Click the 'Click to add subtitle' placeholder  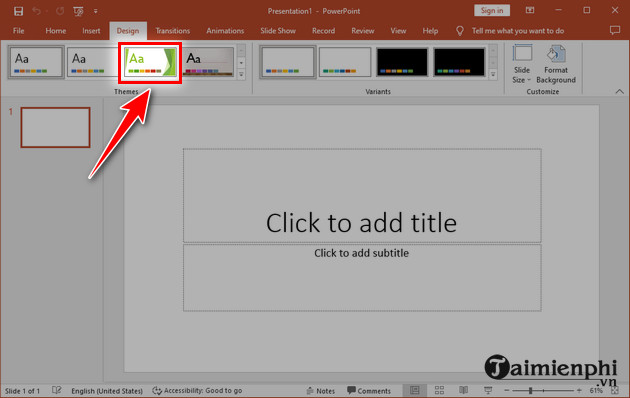[x=362, y=278]
